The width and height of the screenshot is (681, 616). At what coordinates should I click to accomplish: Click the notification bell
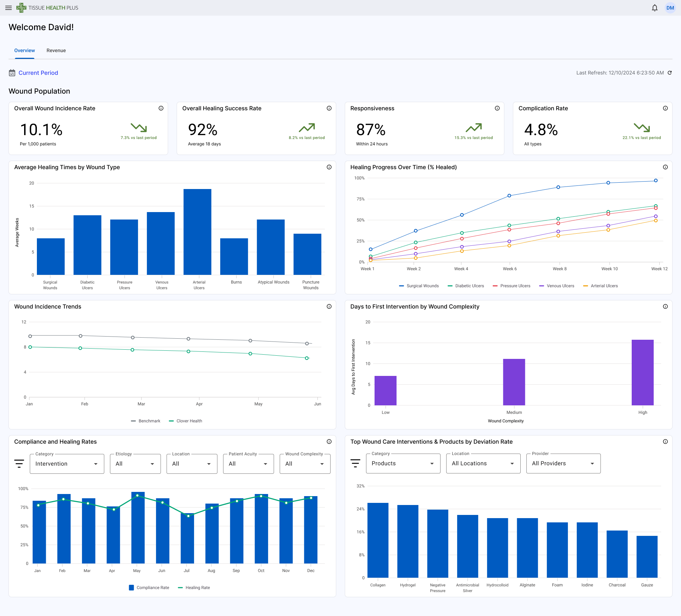coord(654,7)
